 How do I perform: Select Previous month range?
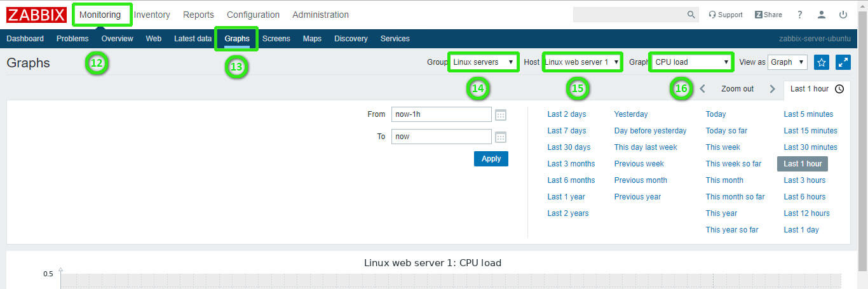click(x=641, y=180)
